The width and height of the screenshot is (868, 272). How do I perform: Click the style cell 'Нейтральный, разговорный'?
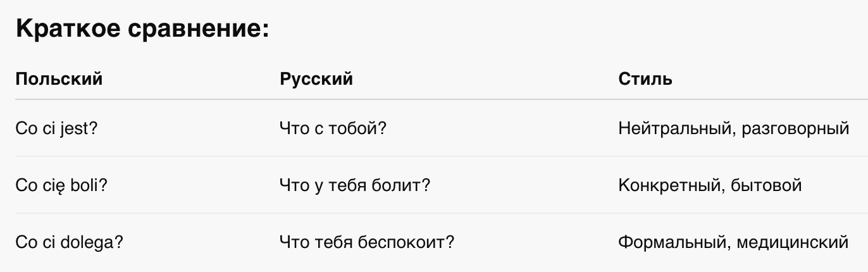coord(733,128)
